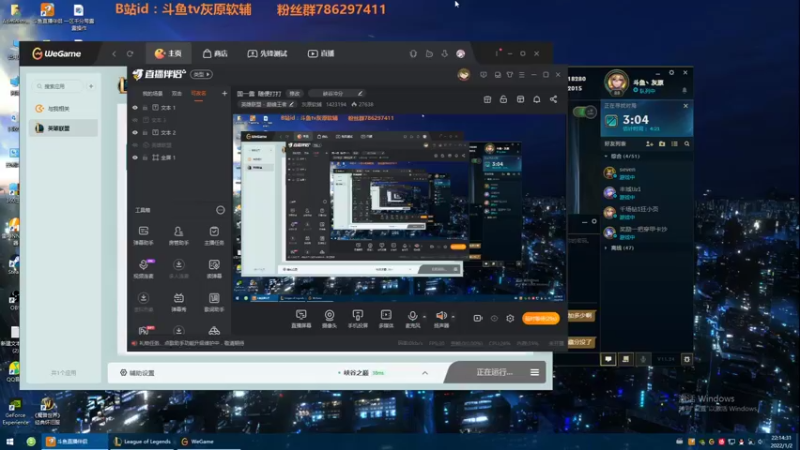Expand microphone dropdown arrow
The image size is (800, 450).
(424, 317)
